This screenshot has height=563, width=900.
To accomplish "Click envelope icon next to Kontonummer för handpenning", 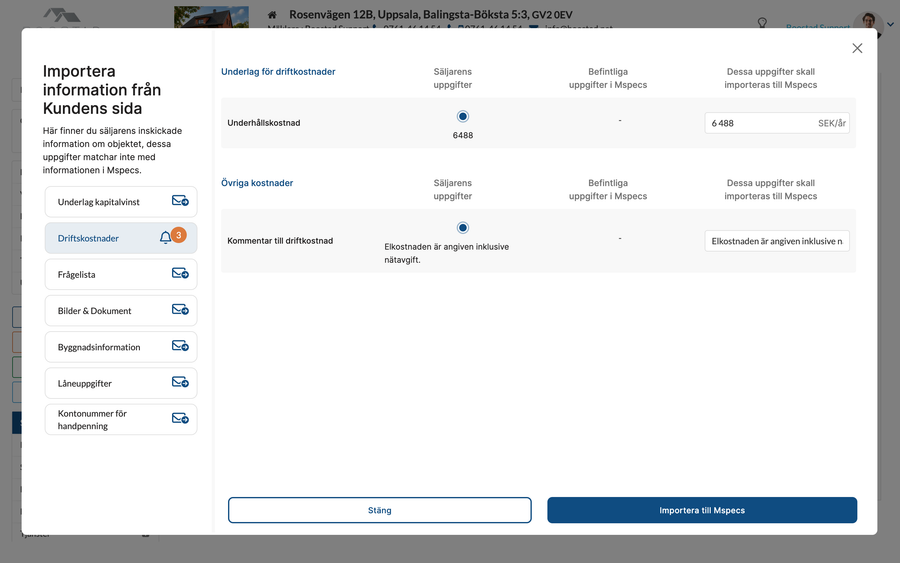I will point(180,418).
